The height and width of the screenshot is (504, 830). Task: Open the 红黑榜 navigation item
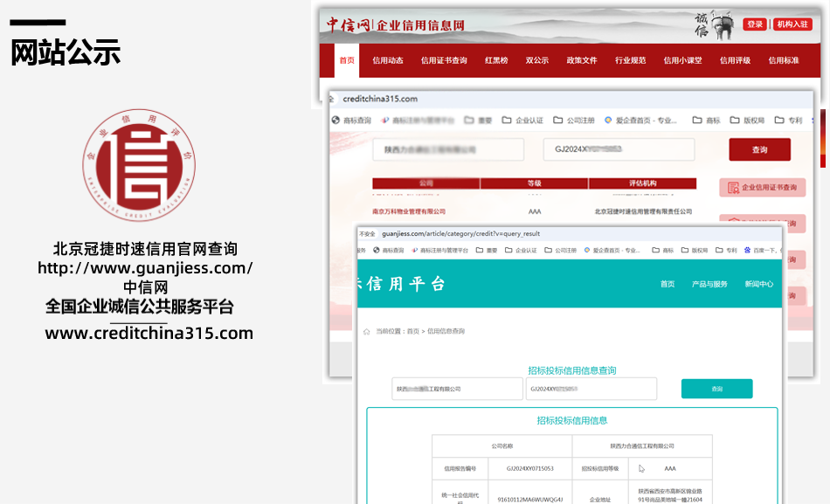pyautogui.click(x=496, y=61)
